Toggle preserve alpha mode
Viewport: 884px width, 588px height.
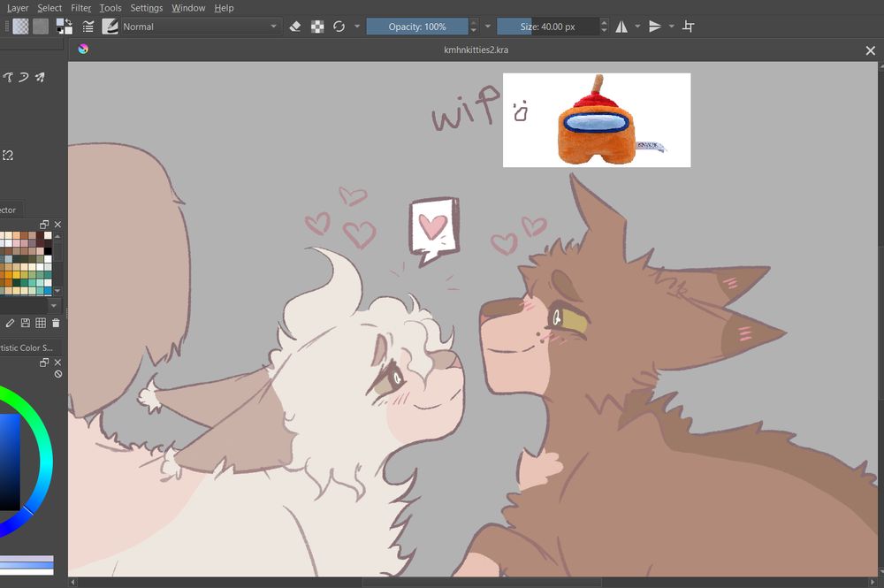click(316, 27)
